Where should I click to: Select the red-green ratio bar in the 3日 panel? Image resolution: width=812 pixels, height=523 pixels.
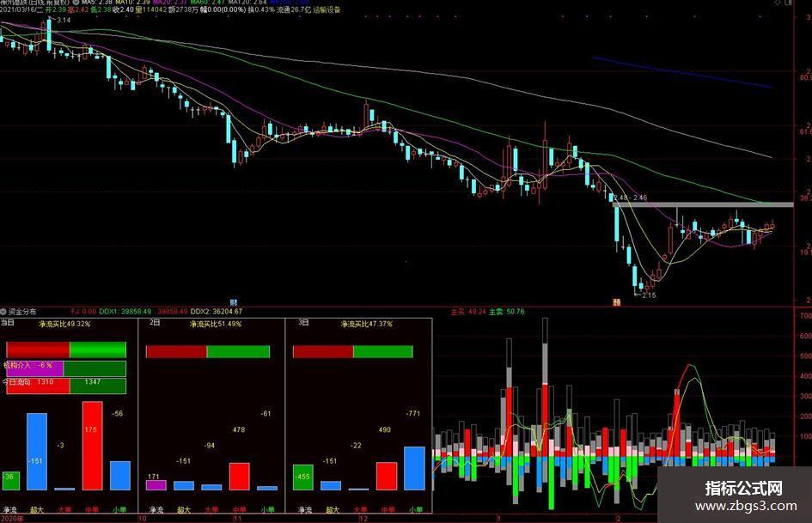[x=352, y=351]
